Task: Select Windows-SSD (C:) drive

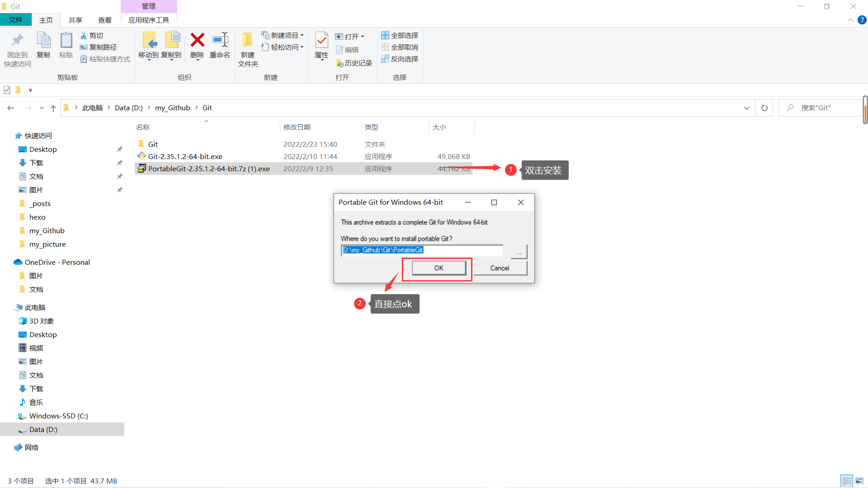Action: pos(58,416)
